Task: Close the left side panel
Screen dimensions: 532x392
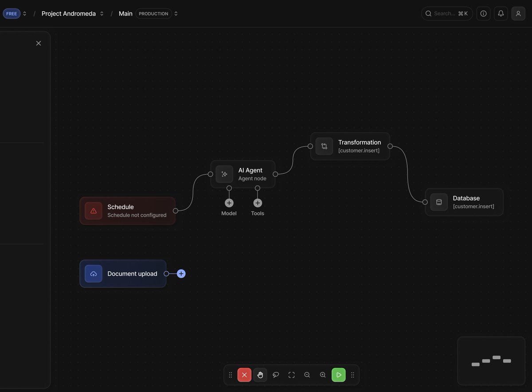Action: pos(39,43)
